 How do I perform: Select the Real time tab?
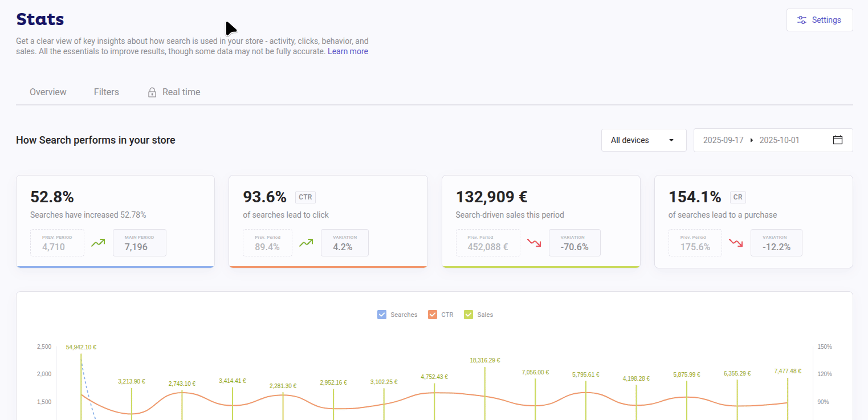click(181, 92)
